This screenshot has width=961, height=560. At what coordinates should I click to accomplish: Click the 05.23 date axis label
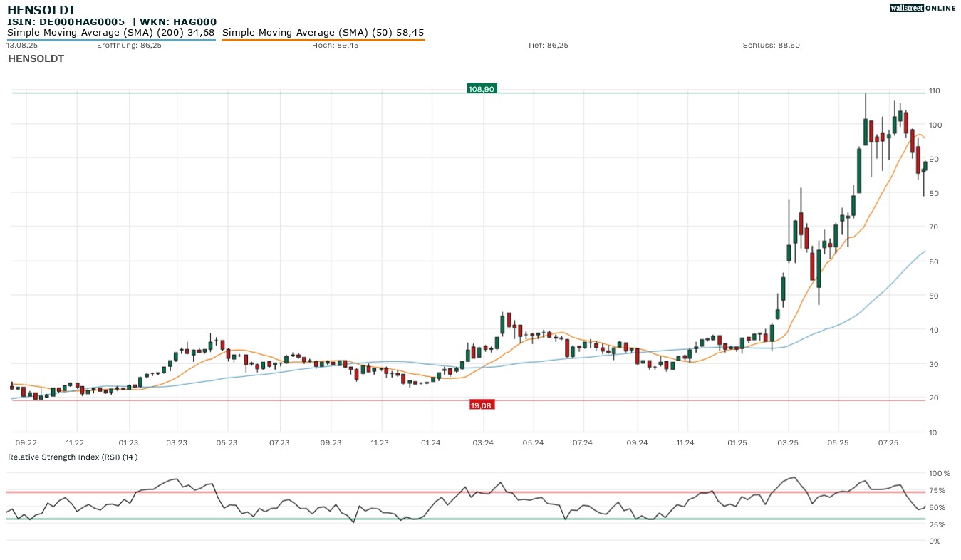(x=227, y=443)
